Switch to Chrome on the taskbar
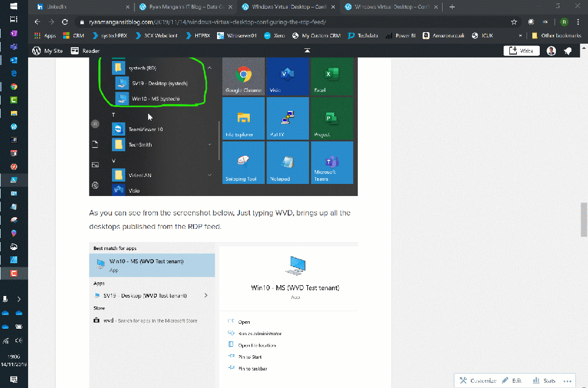Screen dimensions: 588x388 tap(14, 87)
